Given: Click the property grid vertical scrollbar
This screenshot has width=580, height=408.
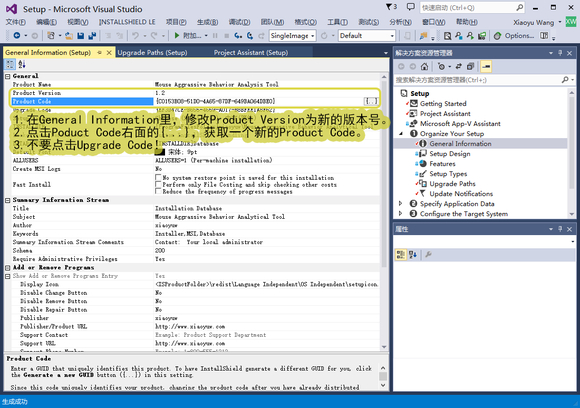Looking at the screenshot, I should click(x=384, y=212).
